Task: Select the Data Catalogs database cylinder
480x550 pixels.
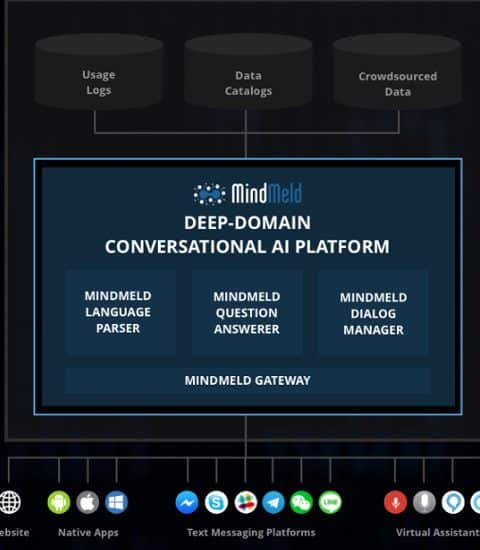Action: pyautogui.click(x=248, y=71)
